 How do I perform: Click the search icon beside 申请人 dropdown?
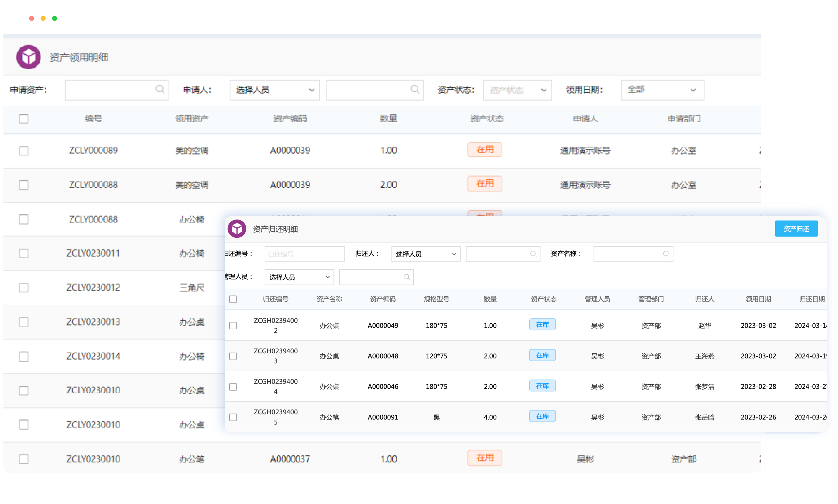[415, 89]
